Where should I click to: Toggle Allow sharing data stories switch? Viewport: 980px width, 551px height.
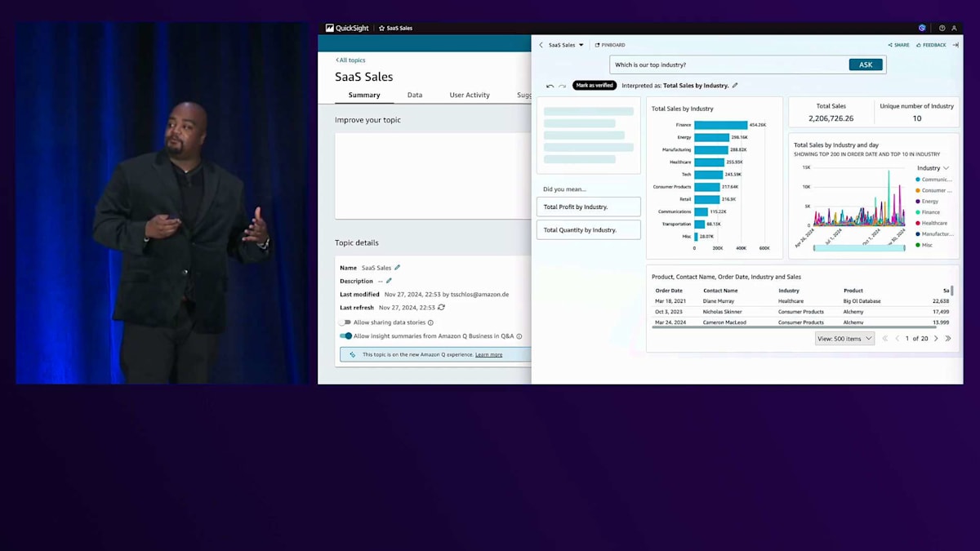(345, 322)
